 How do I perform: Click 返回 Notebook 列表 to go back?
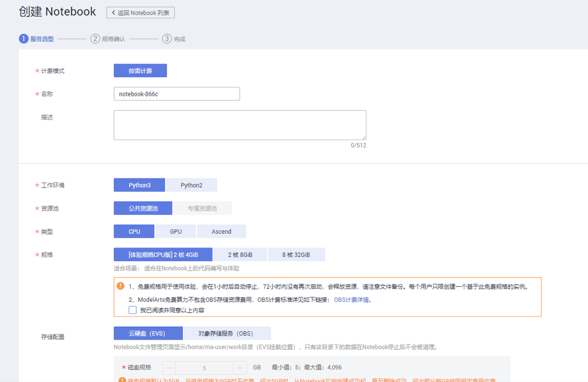pos(140,12)
